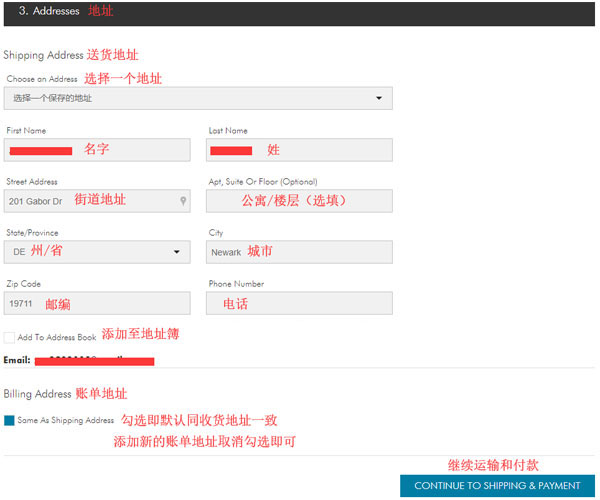The width and height of the screenshot is (600, 500).
Task: Click the Same As Shipping Address label
Action: [66, 420]
